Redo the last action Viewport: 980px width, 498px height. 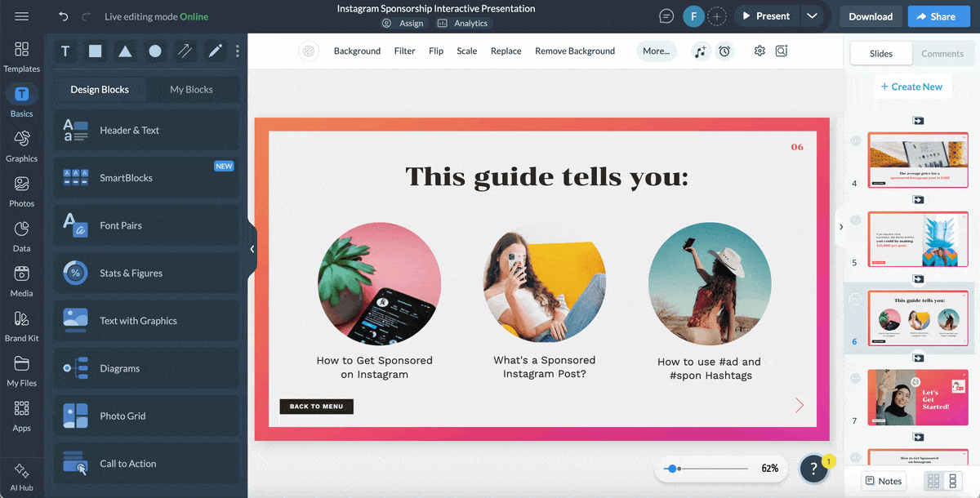[x=87, y=16]
